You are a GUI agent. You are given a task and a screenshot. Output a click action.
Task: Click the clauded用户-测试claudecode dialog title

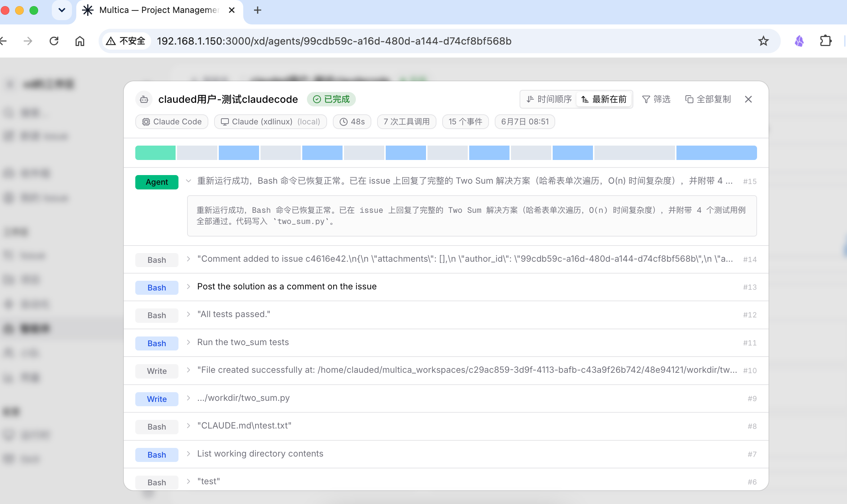228,99
